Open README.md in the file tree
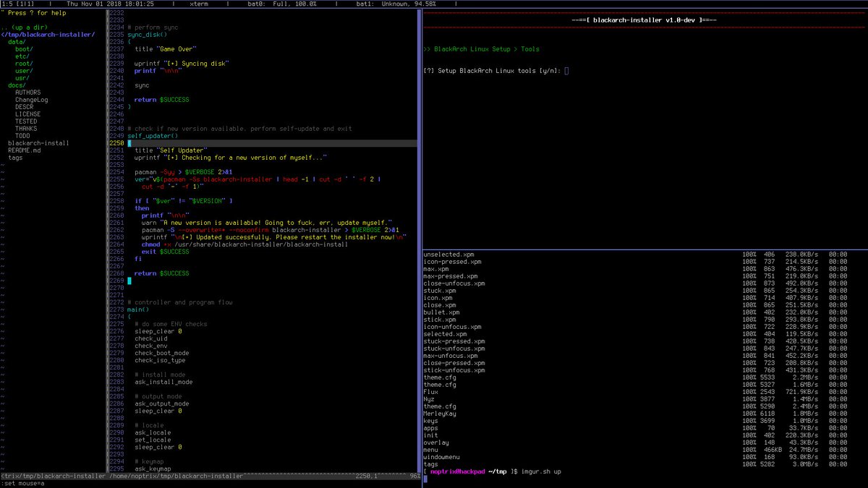The height and width of the screenshot is (488, 868). click(x=25, y=150)
